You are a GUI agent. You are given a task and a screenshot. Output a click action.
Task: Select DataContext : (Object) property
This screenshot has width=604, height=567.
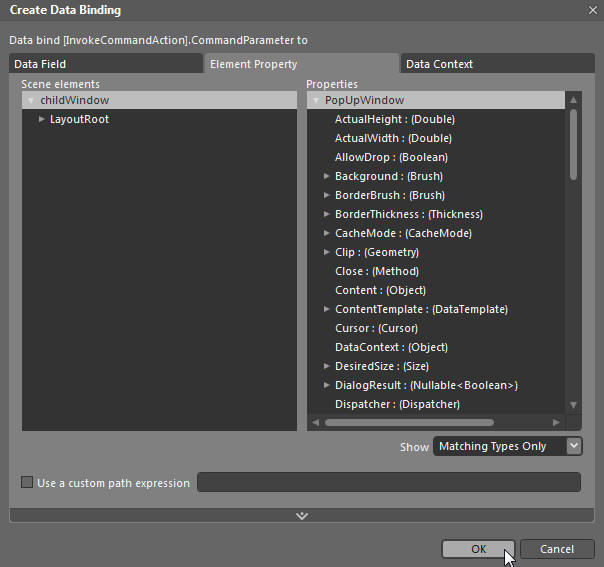point(391,347)
